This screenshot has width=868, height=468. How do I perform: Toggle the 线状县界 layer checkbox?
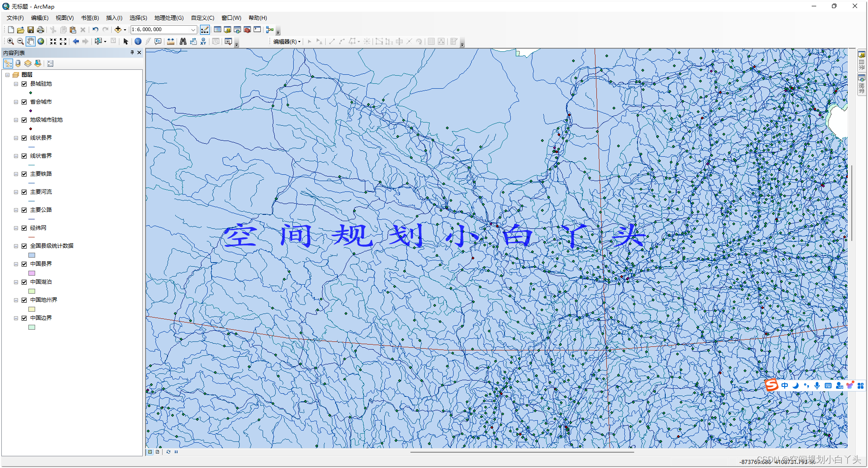click(x=24, y=138)
